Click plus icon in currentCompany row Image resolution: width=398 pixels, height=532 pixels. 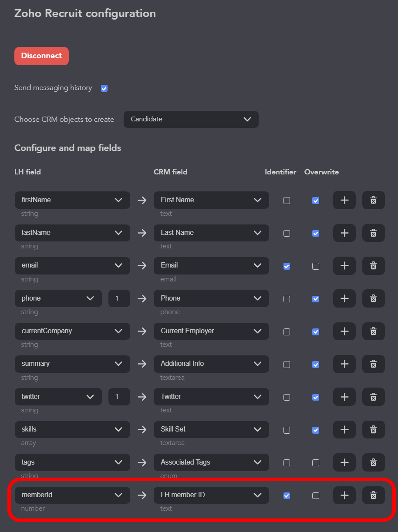tap(344, 331)
